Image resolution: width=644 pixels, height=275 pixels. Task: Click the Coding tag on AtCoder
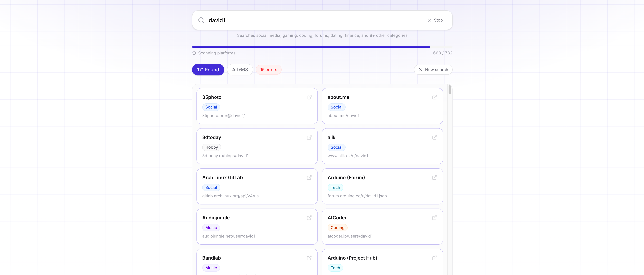tap(337, 228)
